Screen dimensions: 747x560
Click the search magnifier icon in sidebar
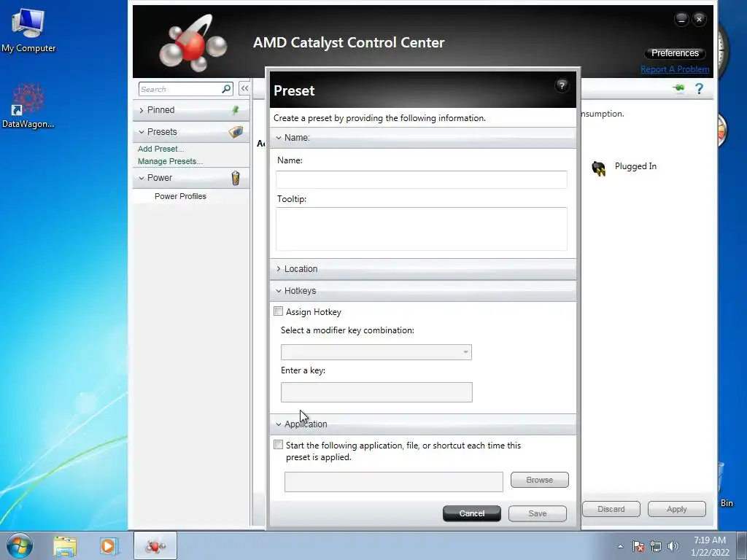click(x=226, y=88)
